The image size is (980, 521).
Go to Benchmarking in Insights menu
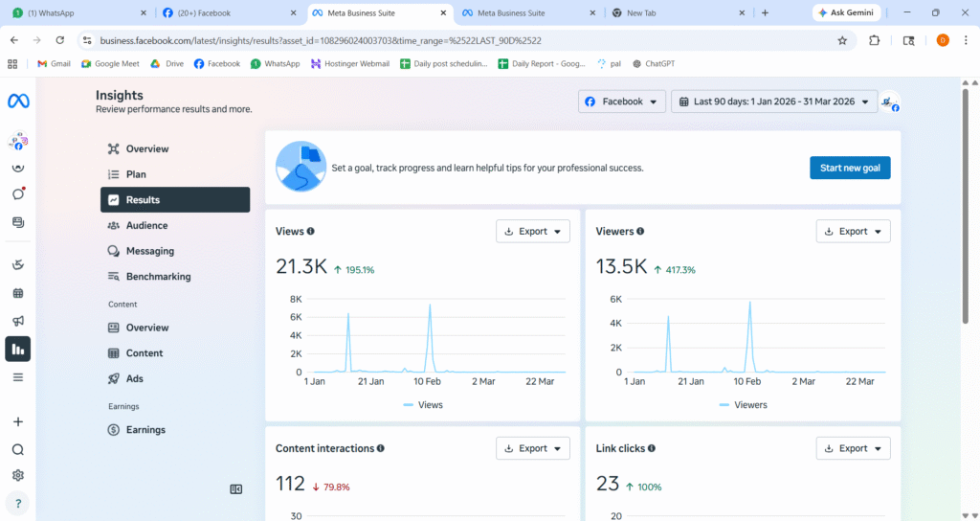[x=158, y=277]
